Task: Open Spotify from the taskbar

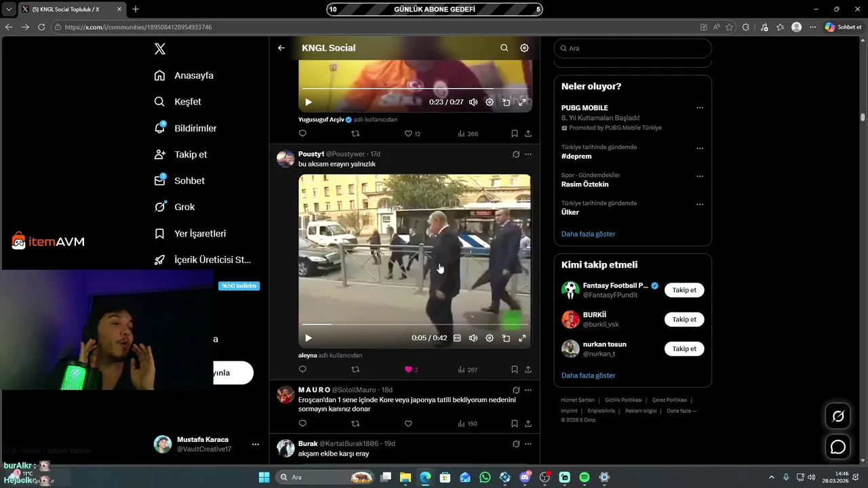Action: 585,477
